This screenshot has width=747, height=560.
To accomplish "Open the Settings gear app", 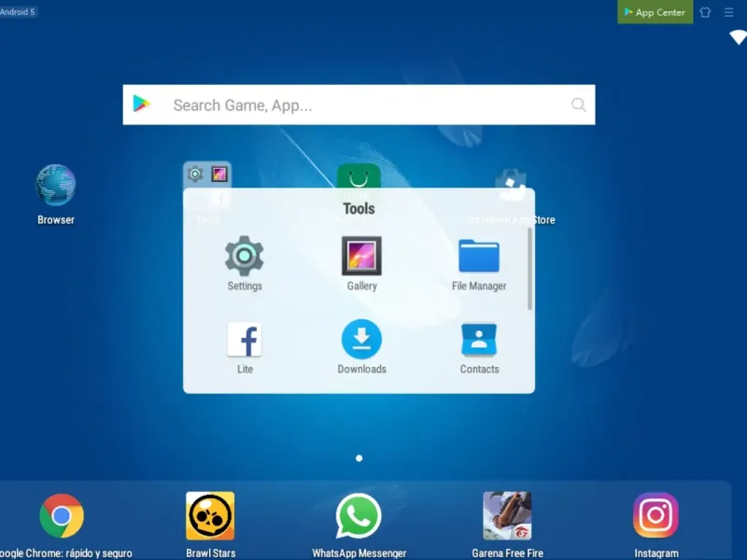I will (x=245, y=256).
